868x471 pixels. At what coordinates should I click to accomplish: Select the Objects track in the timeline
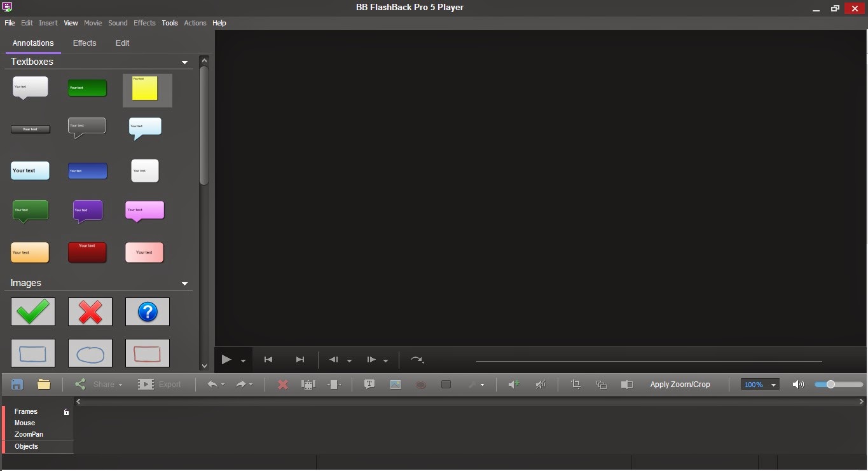click(x=26, y=446)
